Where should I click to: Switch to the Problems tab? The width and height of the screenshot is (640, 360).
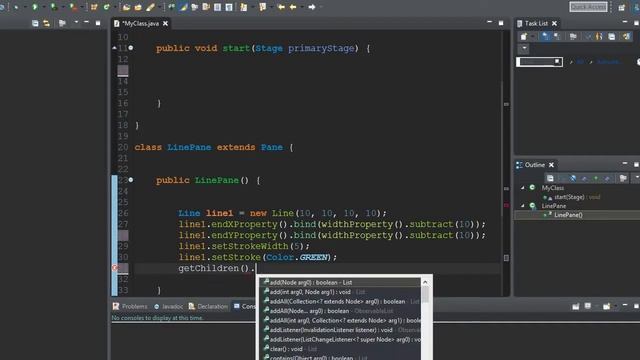130,306
